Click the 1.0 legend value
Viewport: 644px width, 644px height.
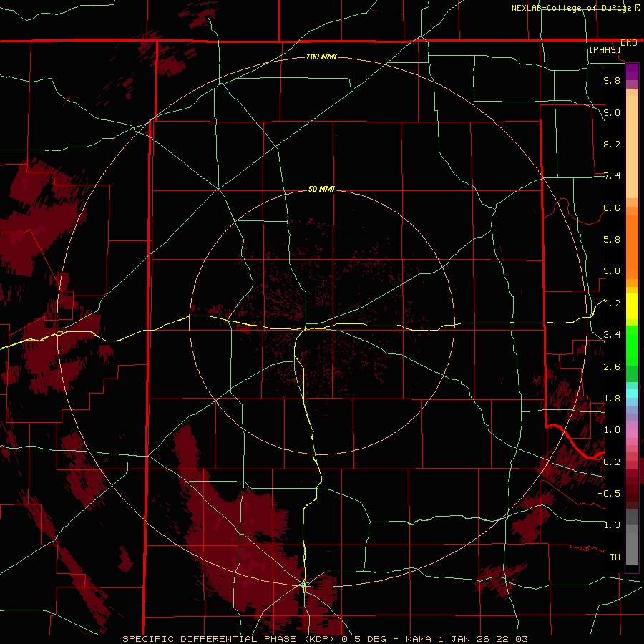[x=612, y=430]
